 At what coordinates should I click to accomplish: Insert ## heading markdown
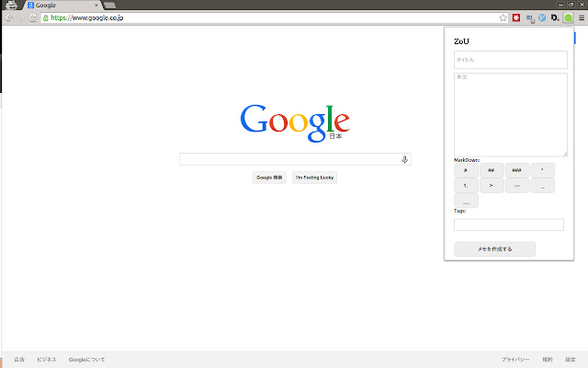(x=492, y=170)
